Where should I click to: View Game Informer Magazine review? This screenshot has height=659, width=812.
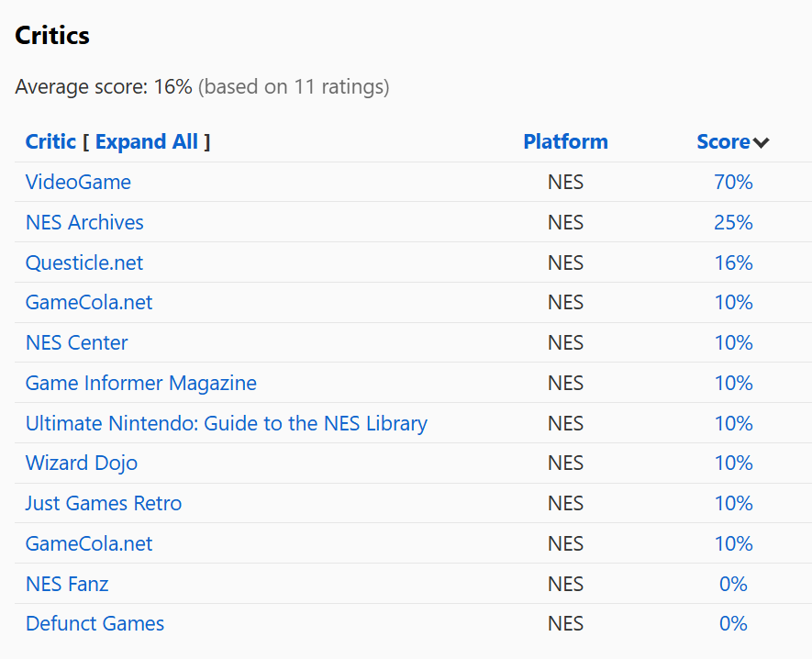click(140, 383)
